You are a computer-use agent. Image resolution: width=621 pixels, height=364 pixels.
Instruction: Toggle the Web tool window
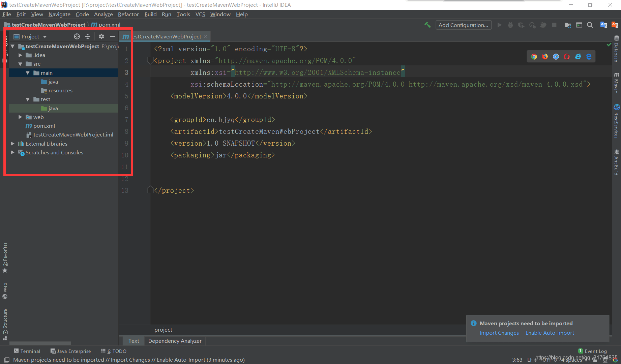(5, 291)
